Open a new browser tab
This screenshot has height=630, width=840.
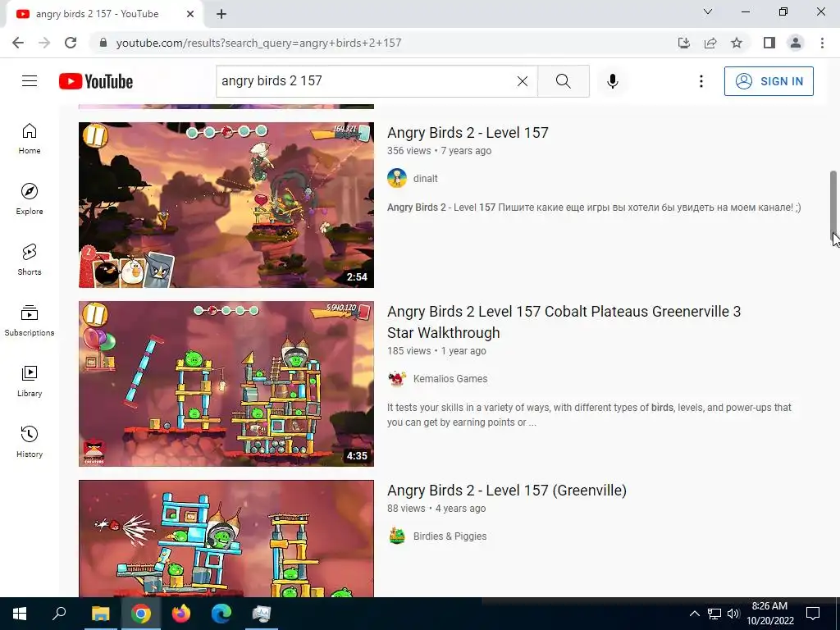point(221,14)
